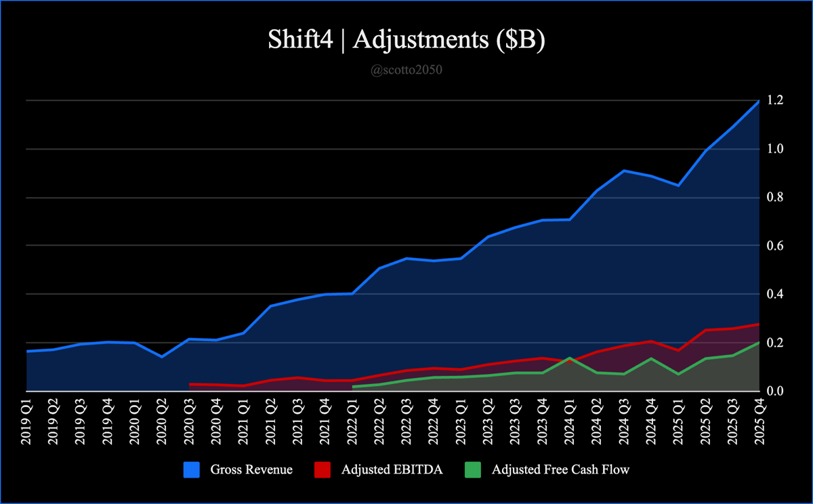813x504 pixels.
Task: Click the chart title Shift4 | Adjustments ($B)
Action: pyautogui.click(x=406, y=41)
